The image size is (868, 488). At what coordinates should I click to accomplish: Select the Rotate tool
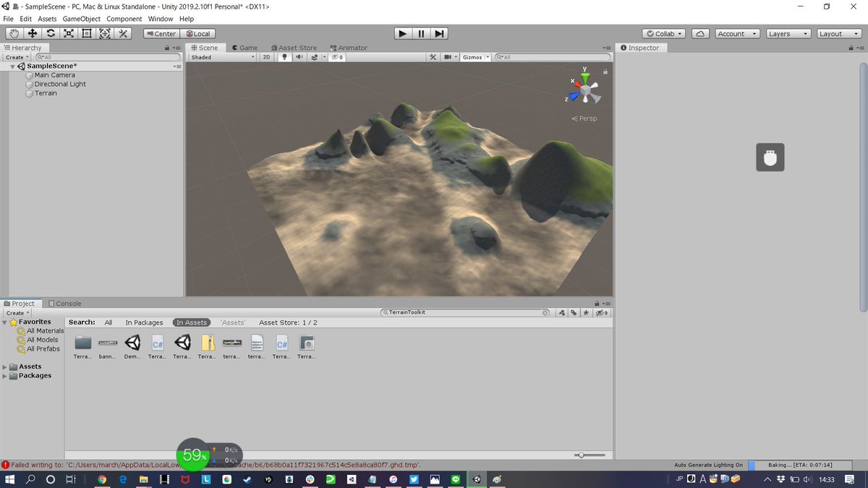(51, 33)
